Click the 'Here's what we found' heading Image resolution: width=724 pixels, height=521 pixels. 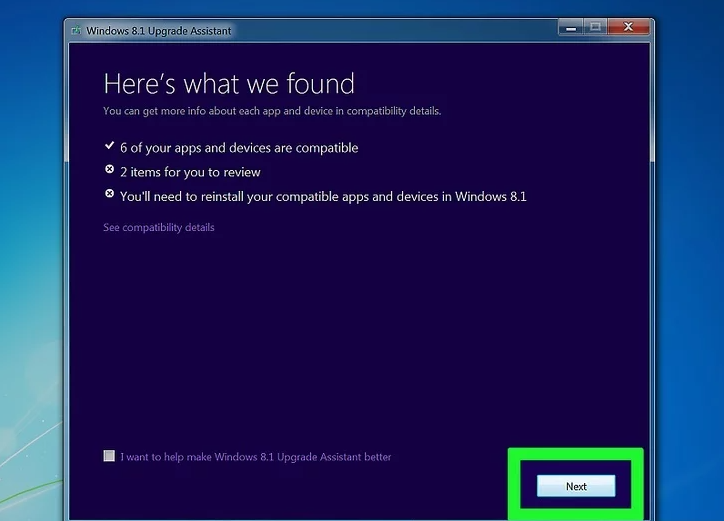coord(229,84)
